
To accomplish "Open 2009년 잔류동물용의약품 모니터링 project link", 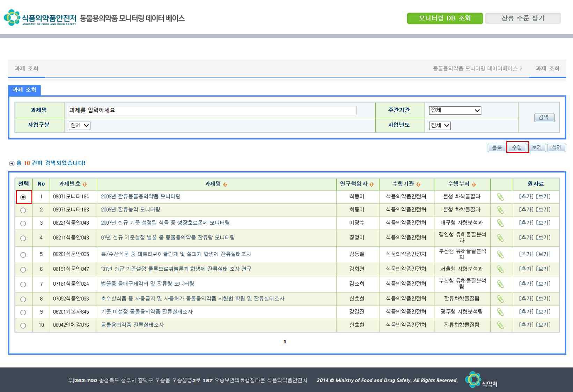I will [141, 197].
